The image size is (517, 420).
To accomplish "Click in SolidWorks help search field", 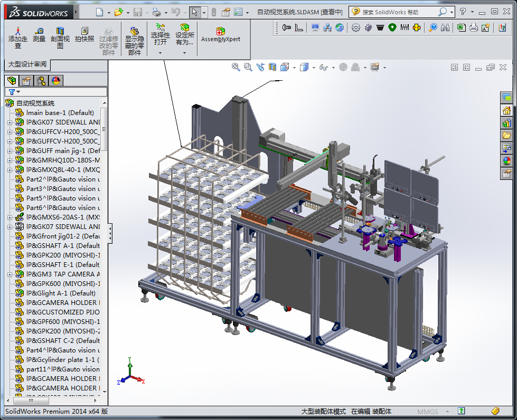I will coord(398,12).
